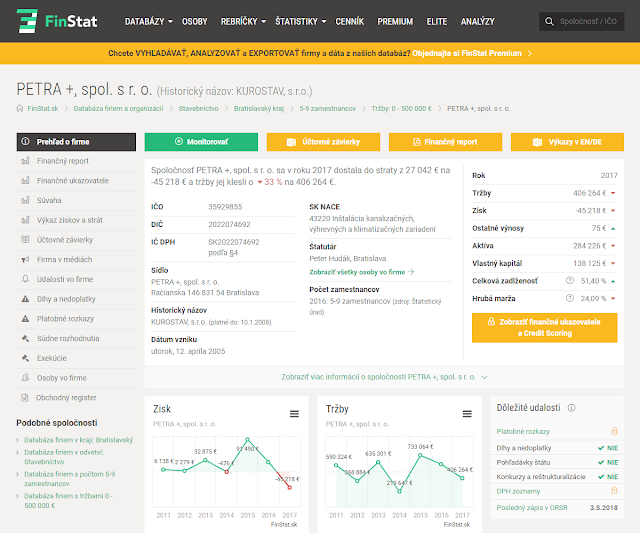This screenshot has height=533, width=640.
Task: Click the 2014 data point in Tržby chart
Action: coord(399,491)
